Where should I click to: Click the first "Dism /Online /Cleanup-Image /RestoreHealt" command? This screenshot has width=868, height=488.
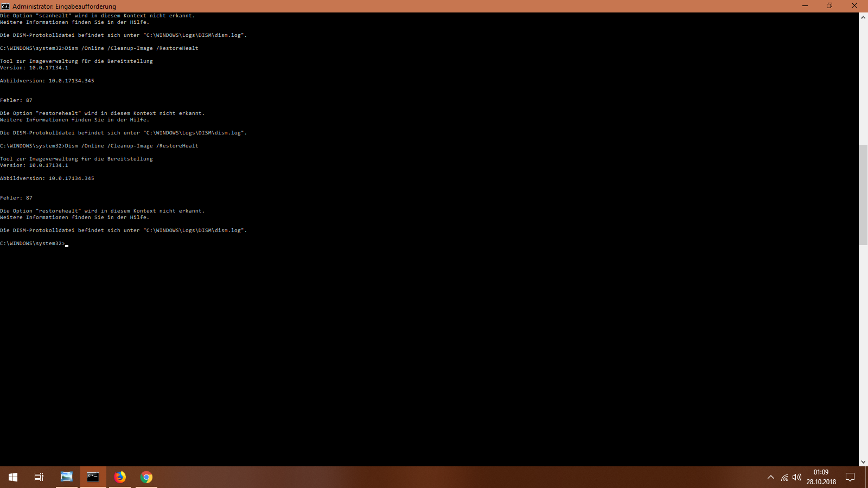(x=132, y=48)
